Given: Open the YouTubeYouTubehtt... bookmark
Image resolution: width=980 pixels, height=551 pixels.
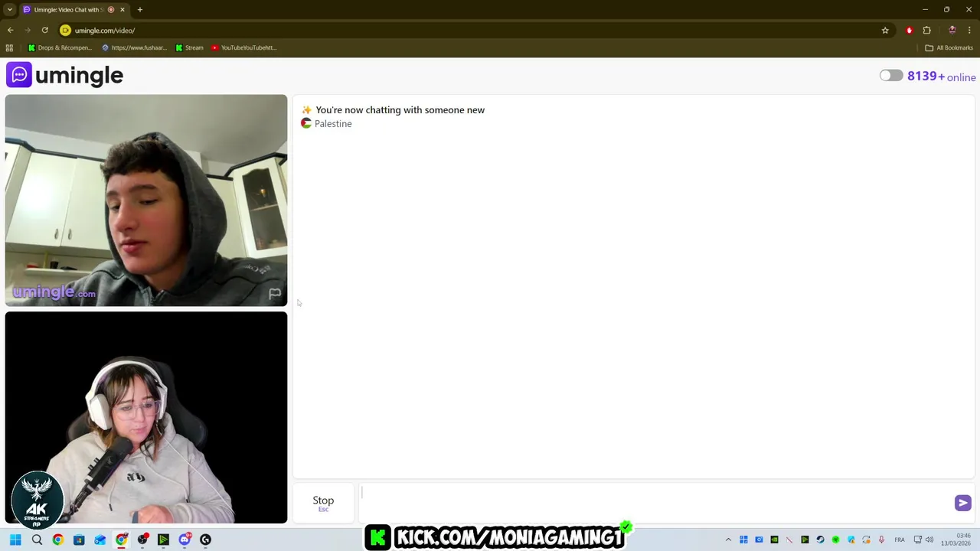Looking at the screenshot, I should (244, 47).
